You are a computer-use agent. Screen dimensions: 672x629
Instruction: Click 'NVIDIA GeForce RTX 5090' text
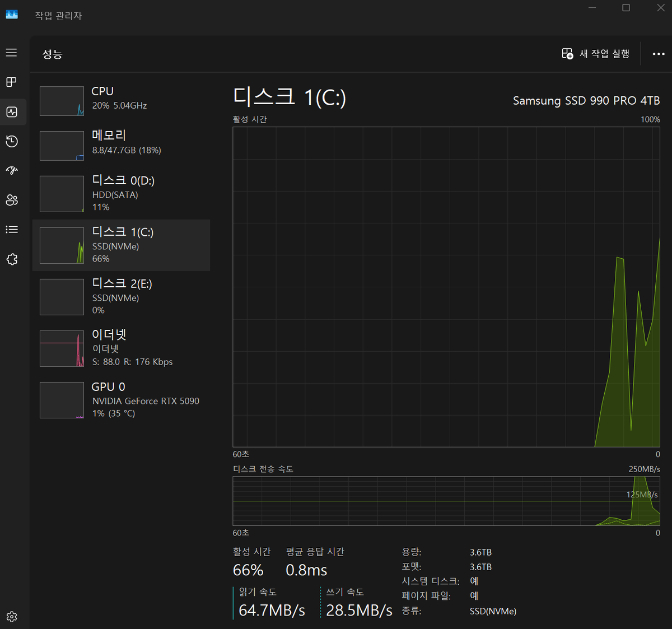point(146,401)
